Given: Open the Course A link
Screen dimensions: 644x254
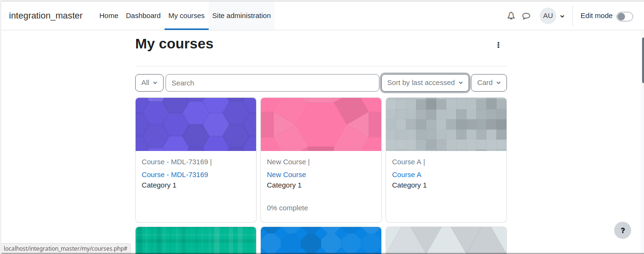Looking at the screenshot, I should point(407,175).
